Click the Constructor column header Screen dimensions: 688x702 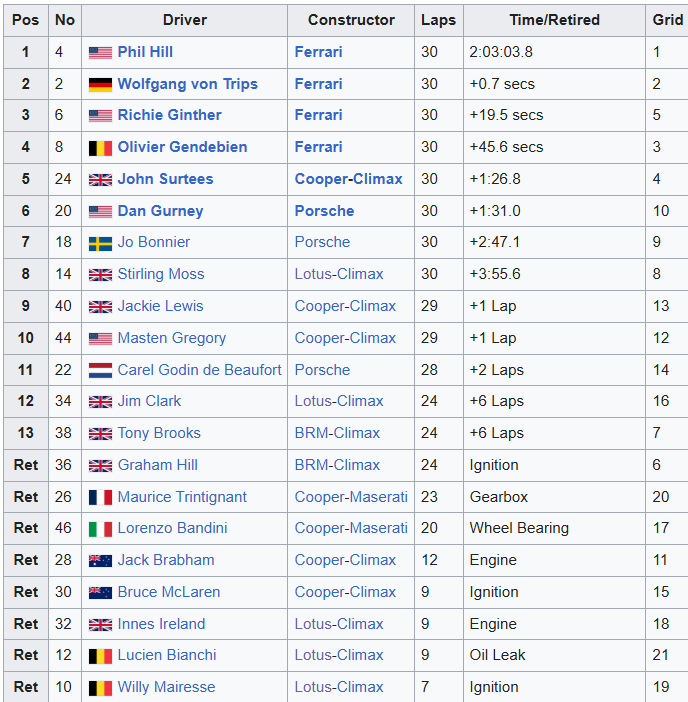[x=351, y=20]
